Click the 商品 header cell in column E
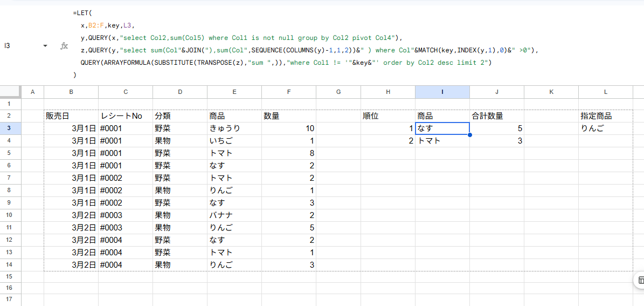Viewport: 644px width, 306px height. [234, 116]
